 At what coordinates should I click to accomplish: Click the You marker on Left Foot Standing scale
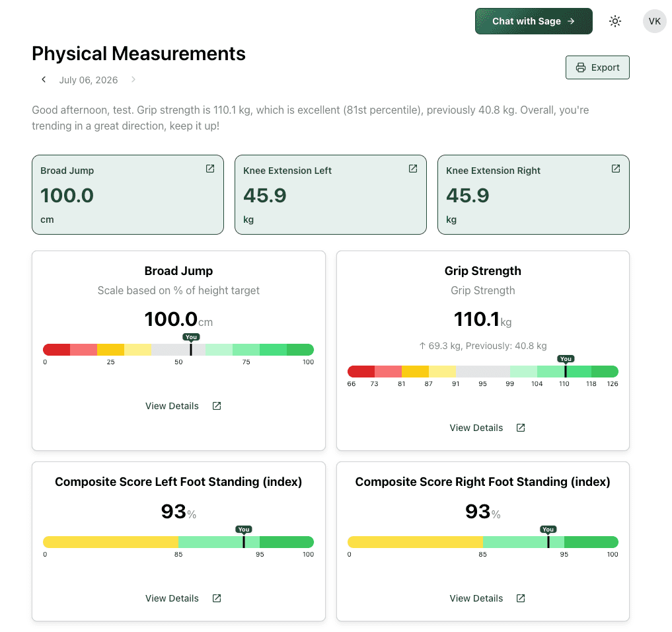(x=244, y=530)
